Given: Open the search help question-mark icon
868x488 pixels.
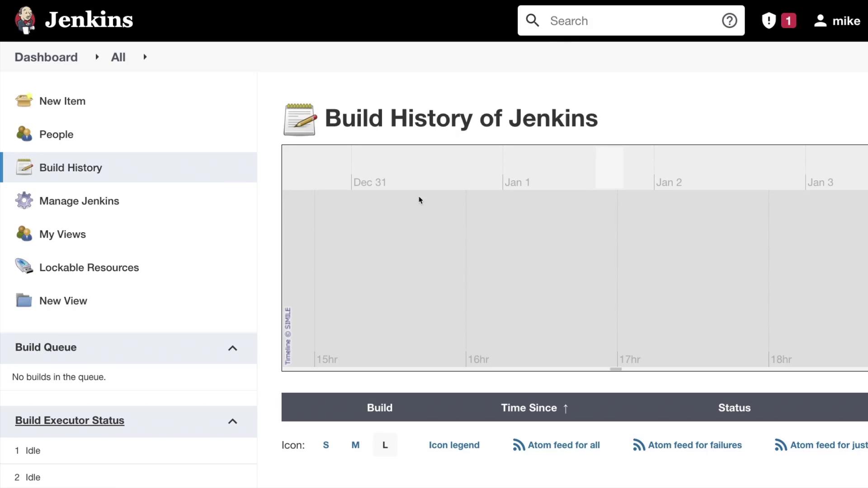Looking at the screenshot, I should [x=729, y=21].
